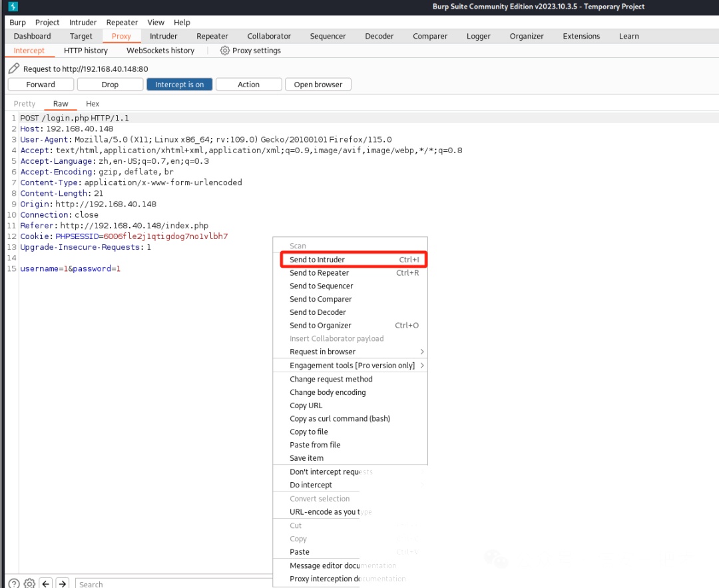Open the Burp menu
Screen dimensions: 719x588
click(x=17, y=22)
